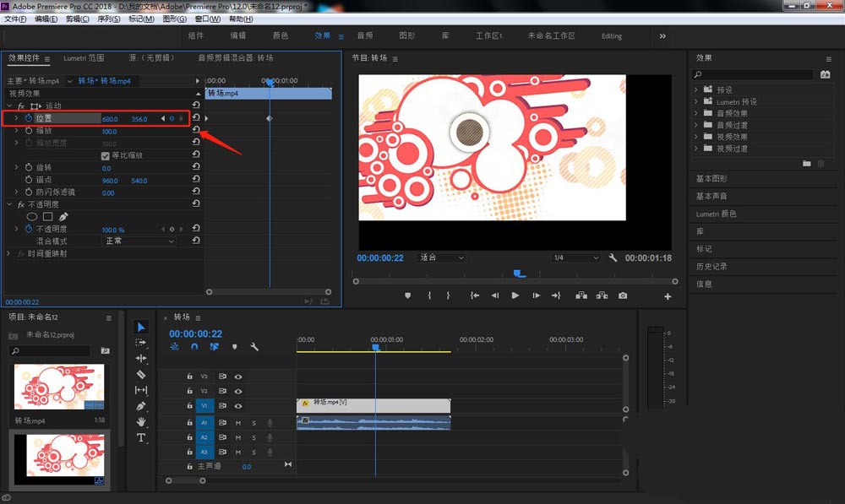Click the timeline linked selection icon
Viewport: 845px width, 504px height.
click(x=215, y=347)
